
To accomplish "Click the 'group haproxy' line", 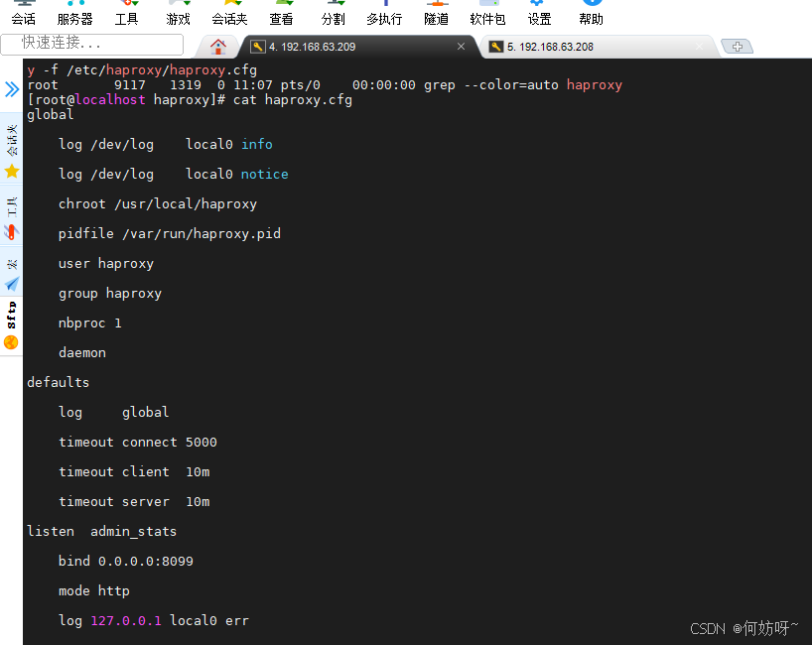I will pyautogui.click(x=110, y=294).
